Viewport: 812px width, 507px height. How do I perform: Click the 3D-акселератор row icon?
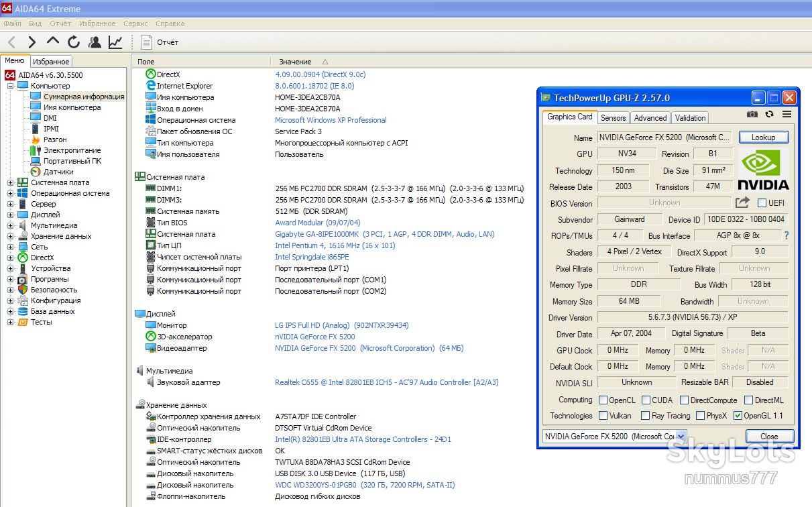(151, 337)
